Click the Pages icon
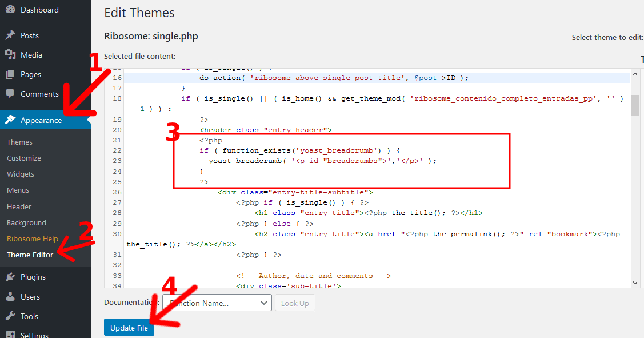This screenshot has width=644, height=338. 10,74
